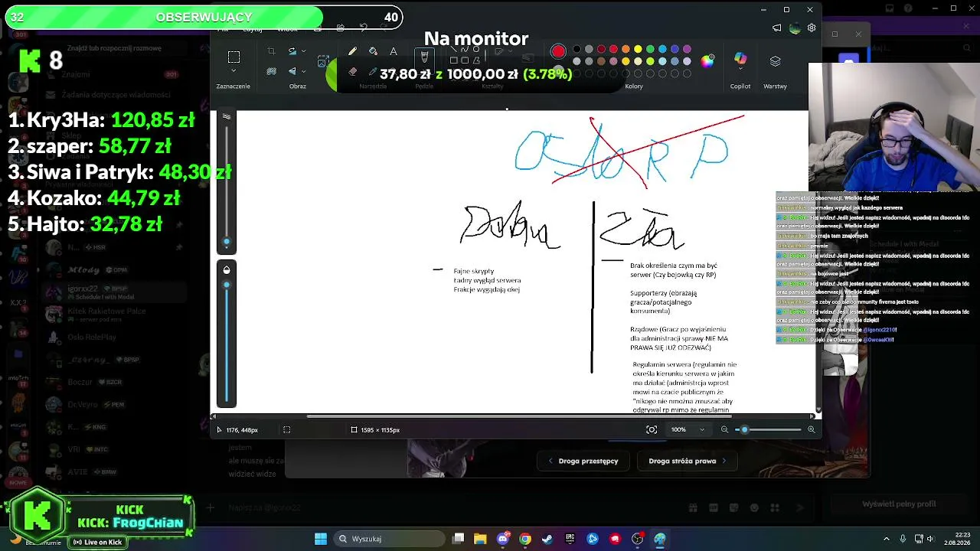Open the Boczur direct message in Discord
The image size is (980, 551).
click(115, 382)
